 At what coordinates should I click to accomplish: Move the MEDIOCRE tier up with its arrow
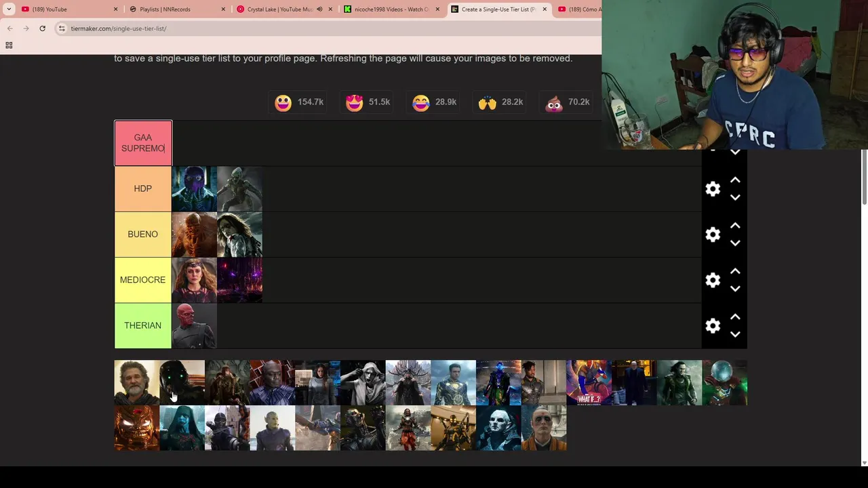point(735,271)
